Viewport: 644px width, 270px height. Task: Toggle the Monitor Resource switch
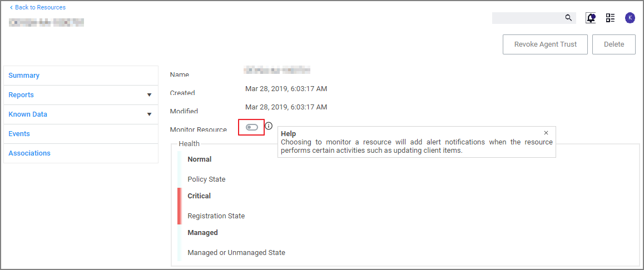point(252,127)
